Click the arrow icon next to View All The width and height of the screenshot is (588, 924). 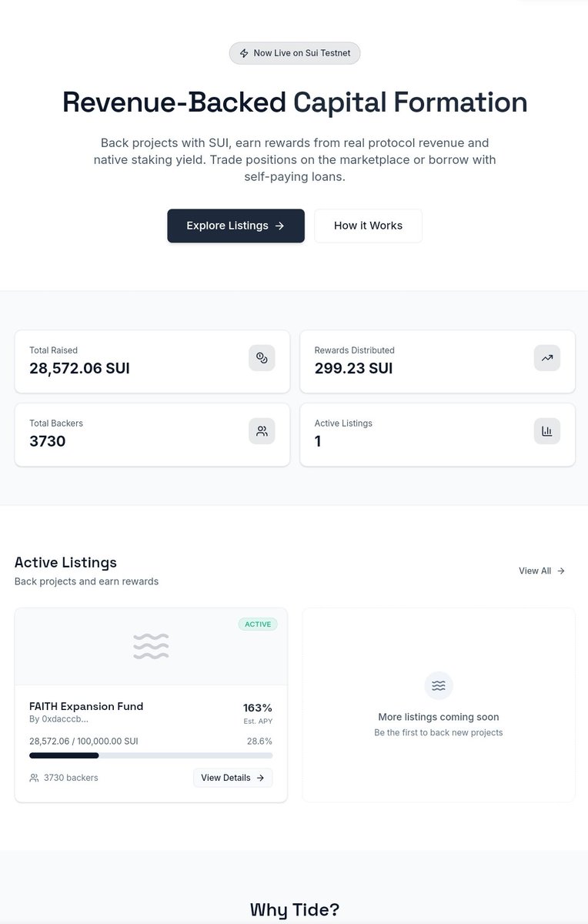coord(561,571)
